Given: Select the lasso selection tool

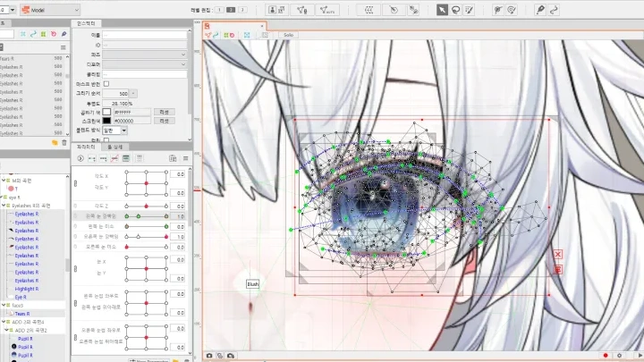Looking at the screenshot, I should tap(455, 10).
